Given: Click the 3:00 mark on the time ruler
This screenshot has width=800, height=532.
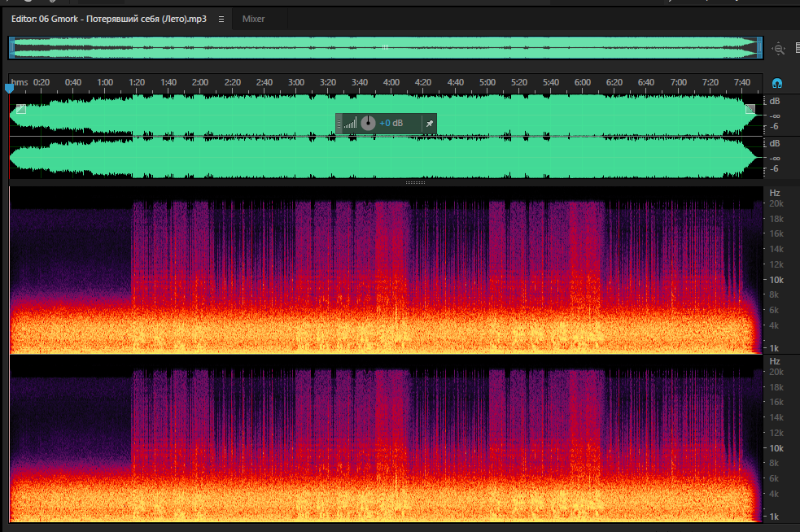Looking at the screenshot, I should coord(296,82).
